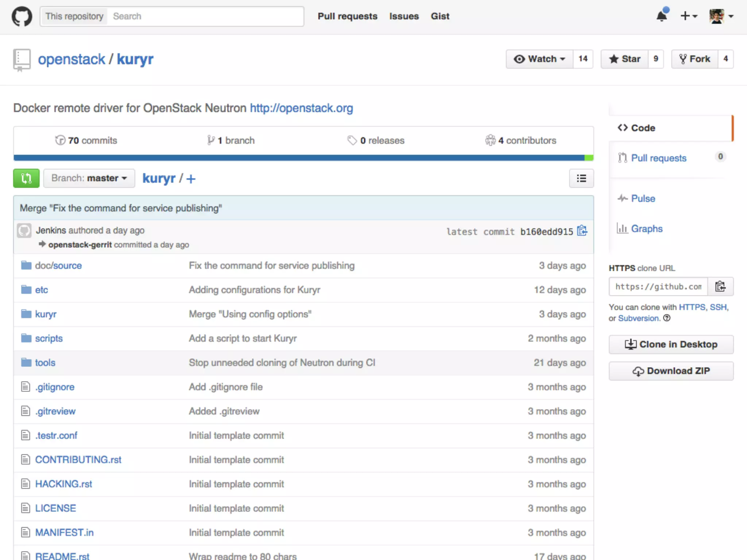Expand the user avatar menu
Image resolution: width=747 pixels, height=560 pixels.
721,16
